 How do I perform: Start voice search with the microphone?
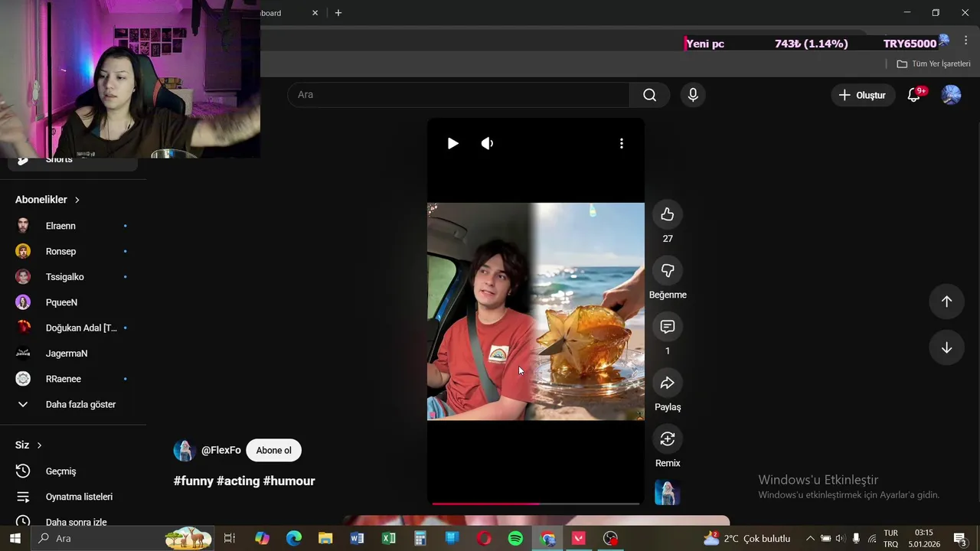point(693,95)
